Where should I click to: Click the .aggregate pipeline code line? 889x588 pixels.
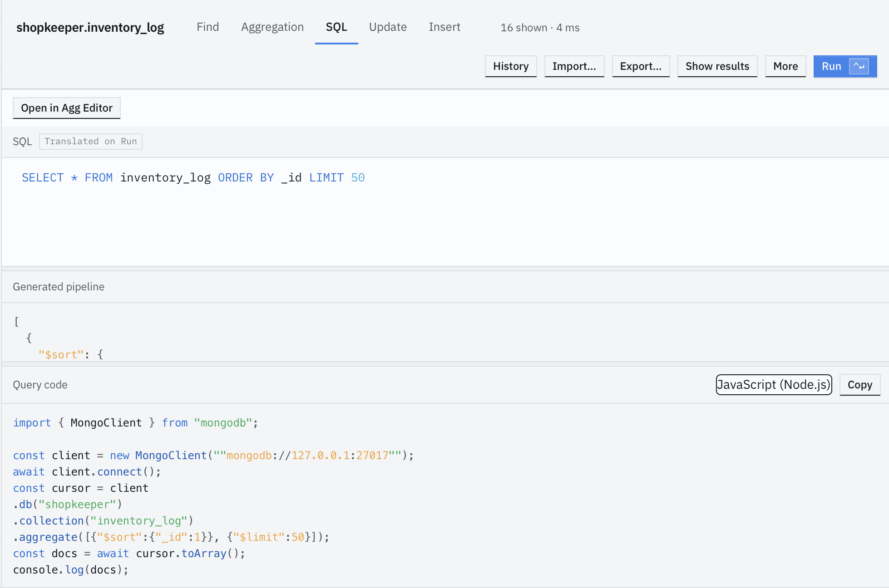click(171, 537)
